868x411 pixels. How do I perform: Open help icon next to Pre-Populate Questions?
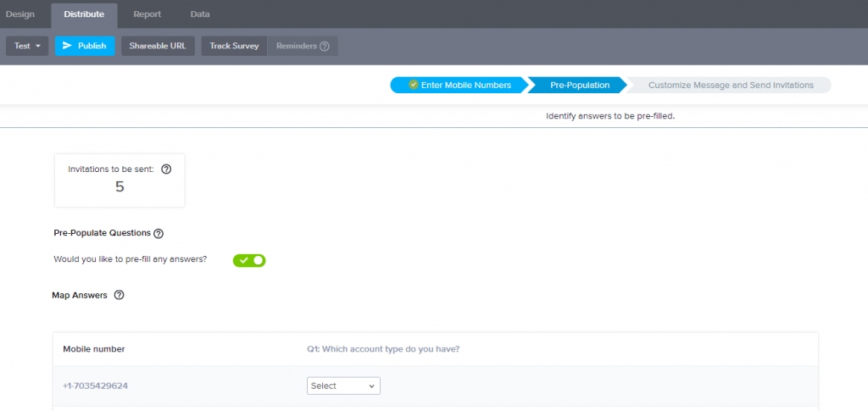click(x=159, y=233)
